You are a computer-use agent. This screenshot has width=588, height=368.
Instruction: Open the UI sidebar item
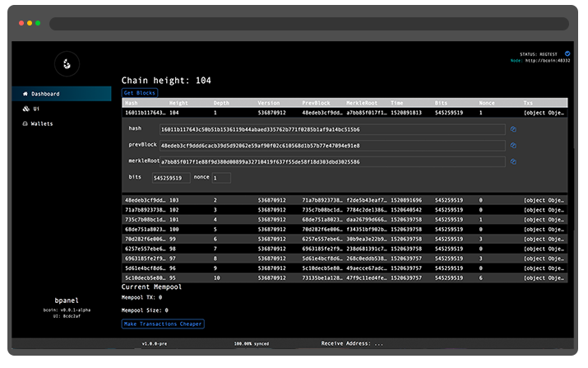click(x=62, y=109)
